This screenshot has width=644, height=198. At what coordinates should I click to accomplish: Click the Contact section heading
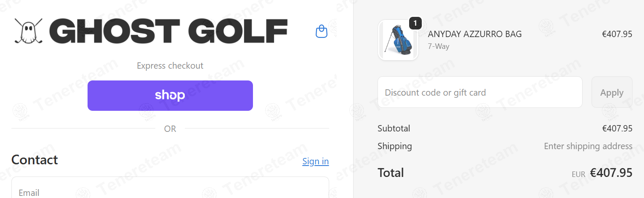point(35,160)
